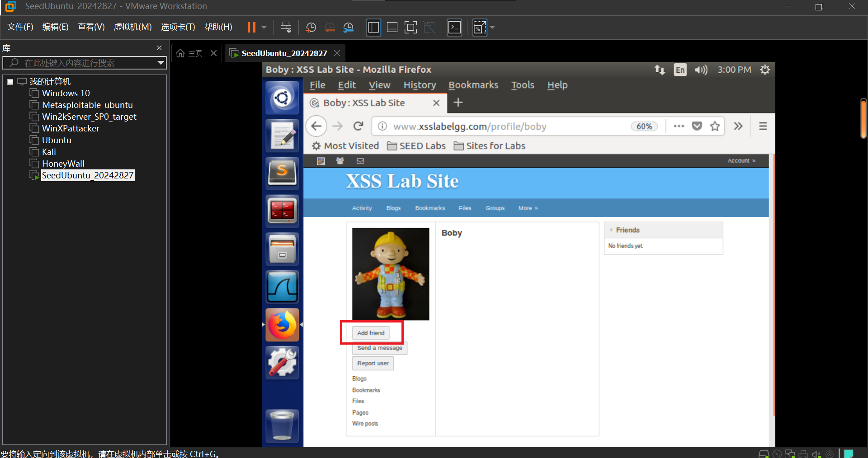Open the Firefox hamburger menu

[763, 126]
